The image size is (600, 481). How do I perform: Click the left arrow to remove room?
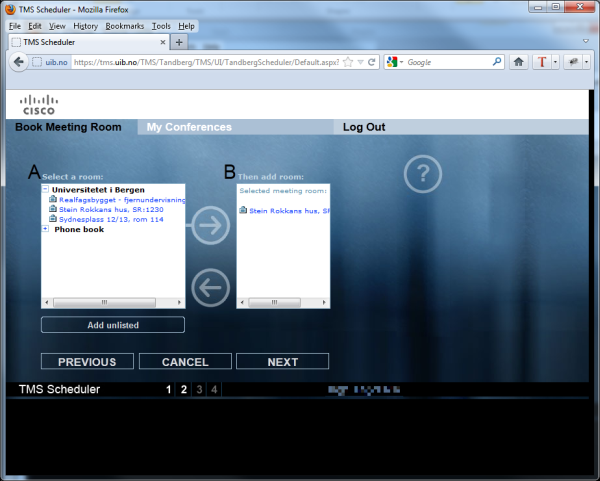(x=210, y=289)
